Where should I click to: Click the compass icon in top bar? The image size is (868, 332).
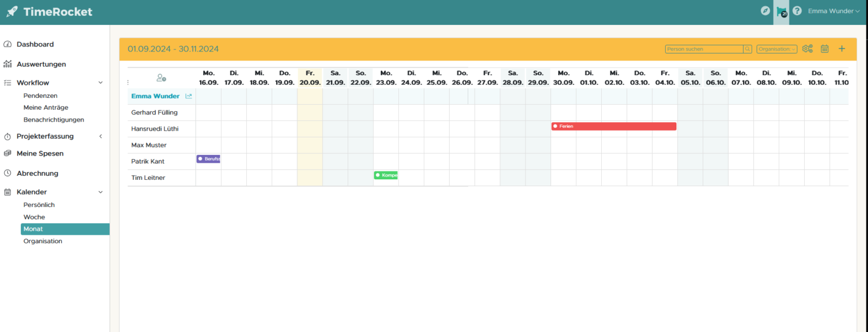(765, 11)
